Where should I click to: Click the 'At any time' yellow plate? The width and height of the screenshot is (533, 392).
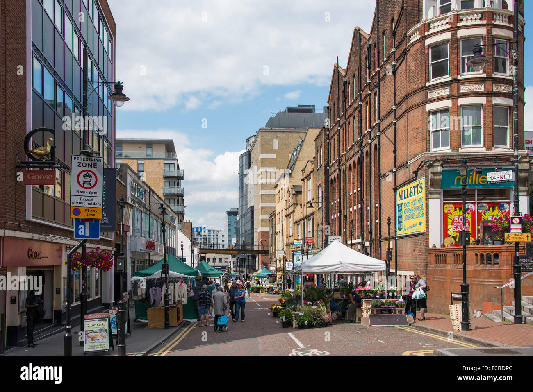click(x=86, y=212)
